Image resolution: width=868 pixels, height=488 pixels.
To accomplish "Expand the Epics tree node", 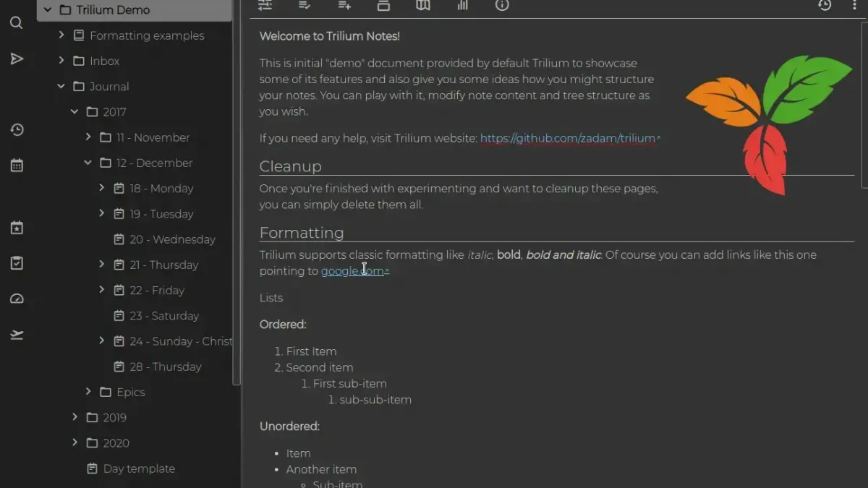I will click(x=88, y=391).
